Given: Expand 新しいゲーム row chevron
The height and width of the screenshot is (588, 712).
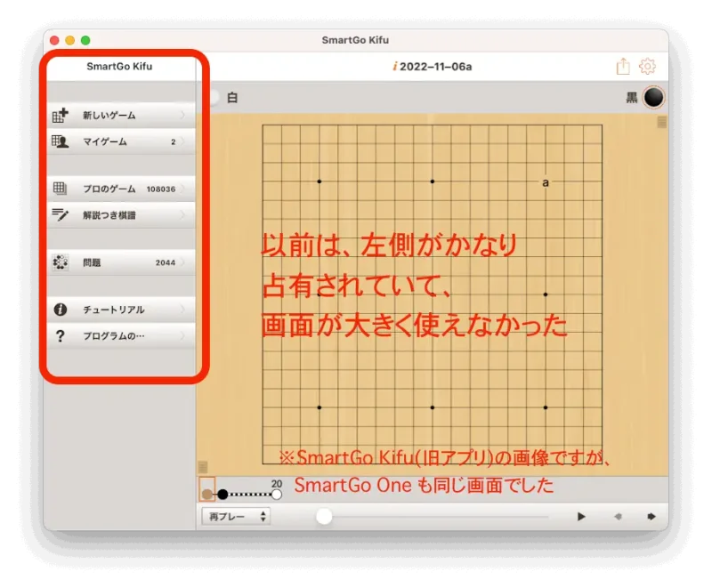Looking at the screenshot, I should (x=183, y=116).
